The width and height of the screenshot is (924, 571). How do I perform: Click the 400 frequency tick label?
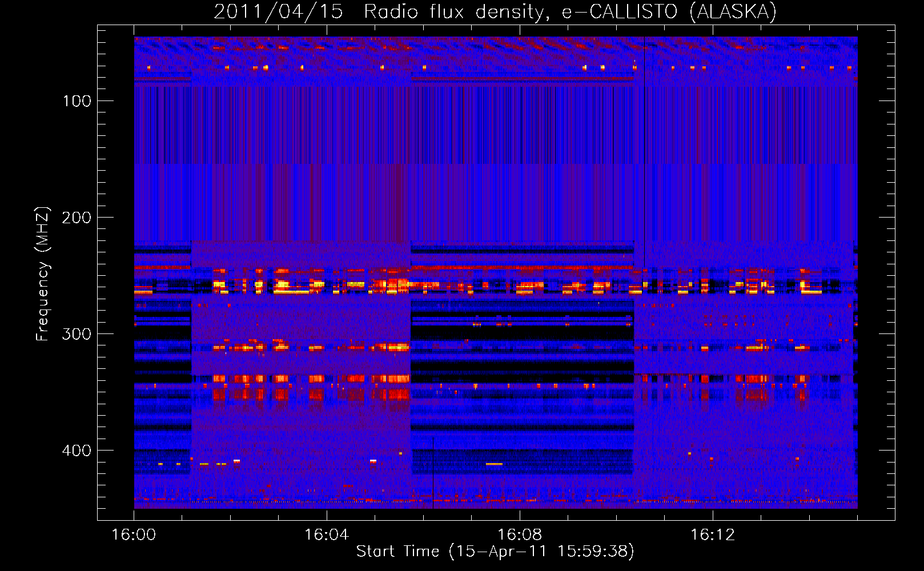tap(77, 451)
